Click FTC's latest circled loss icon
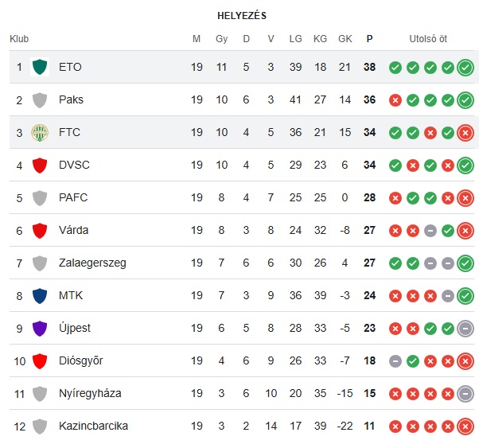 [x=465, y=132]
